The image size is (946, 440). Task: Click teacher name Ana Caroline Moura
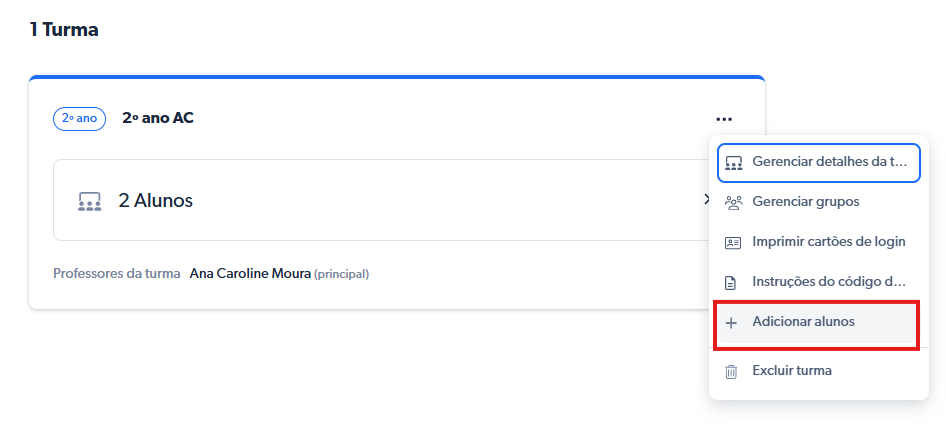click(249, 273)
